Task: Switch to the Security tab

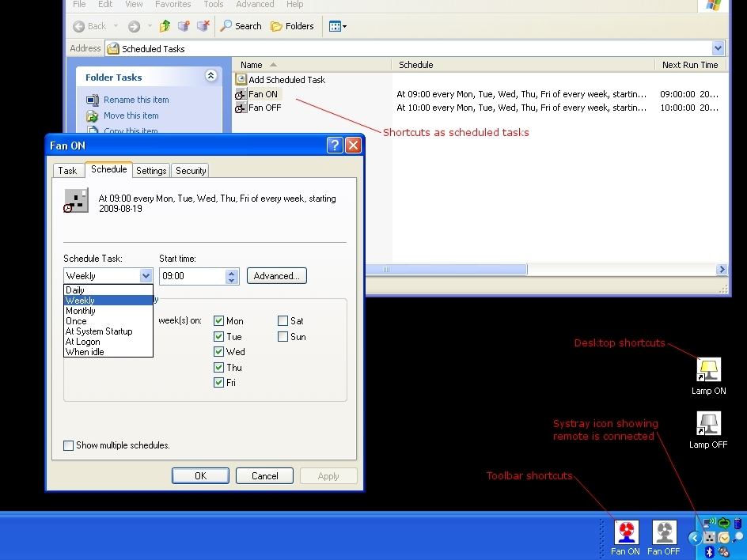Action: (191, 171)
